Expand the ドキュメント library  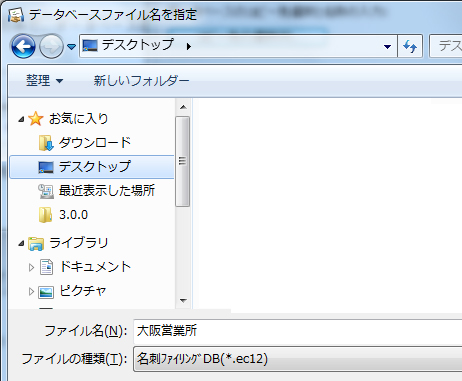point(31,267)
